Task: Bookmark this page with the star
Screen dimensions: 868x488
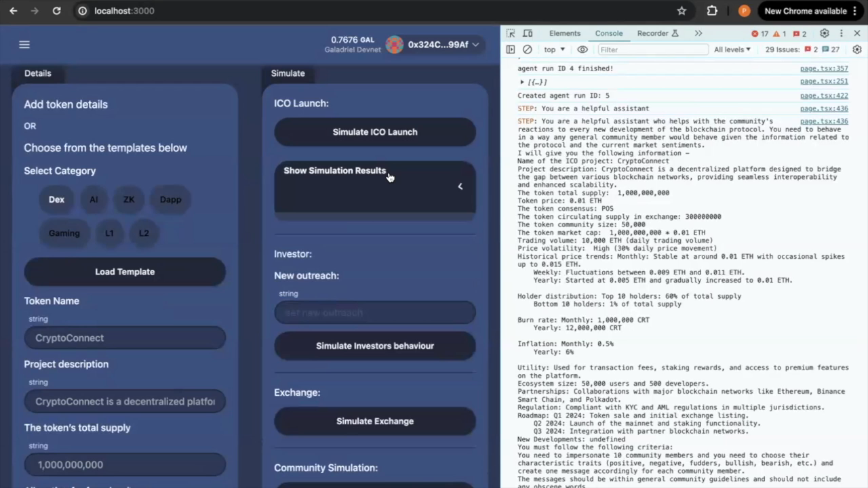Action: [682, 11]
